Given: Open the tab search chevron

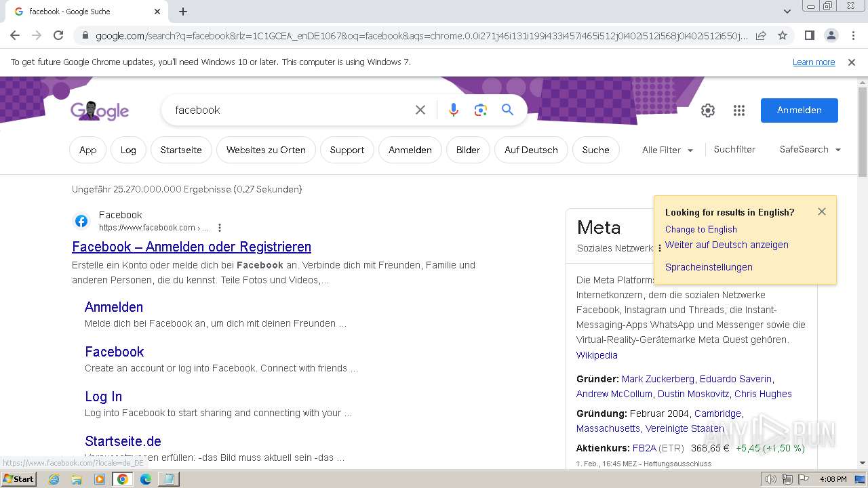Looking at the screenshot, I should (x=787, y=12).
